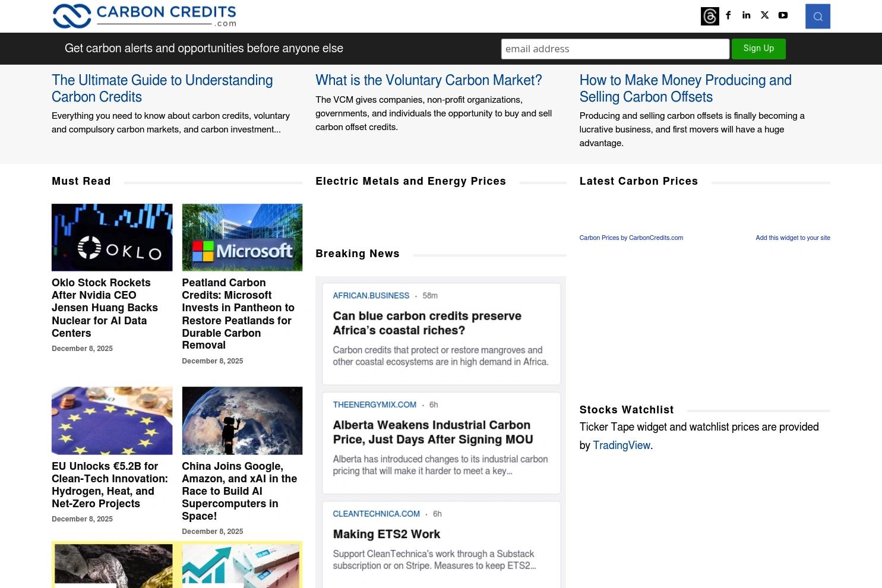Click the Stocks Watchlist heading
882x588 pixels.
(627, 410)
